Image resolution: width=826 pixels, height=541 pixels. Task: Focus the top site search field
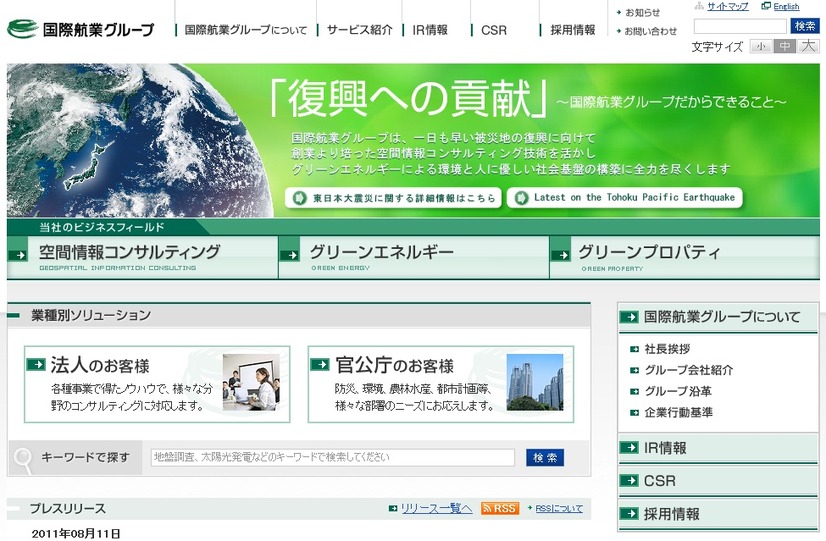point(740,26)
